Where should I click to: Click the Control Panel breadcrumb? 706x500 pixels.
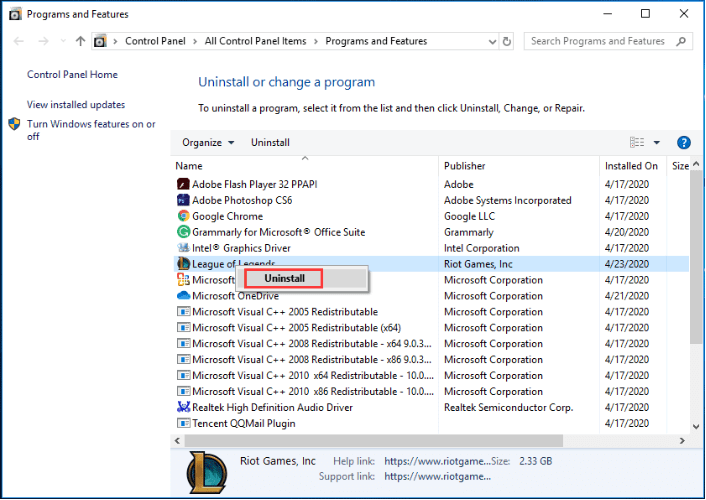155,41
